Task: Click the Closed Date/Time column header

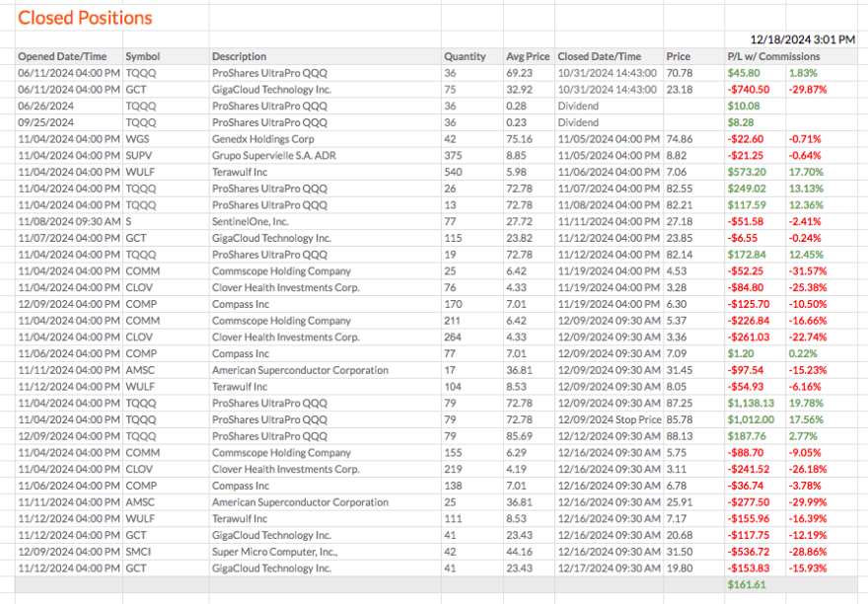Action: click(x=600, y=56)
